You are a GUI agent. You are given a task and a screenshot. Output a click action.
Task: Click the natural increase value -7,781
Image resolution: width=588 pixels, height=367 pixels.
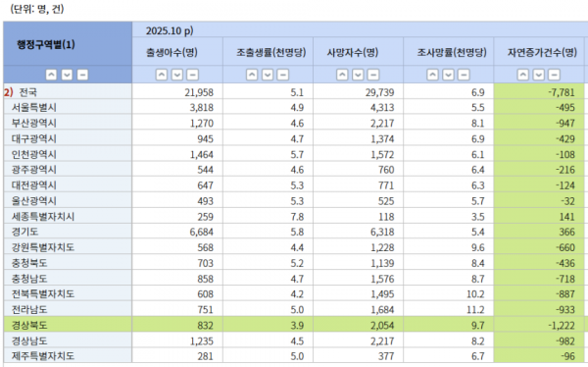[561, 92]
